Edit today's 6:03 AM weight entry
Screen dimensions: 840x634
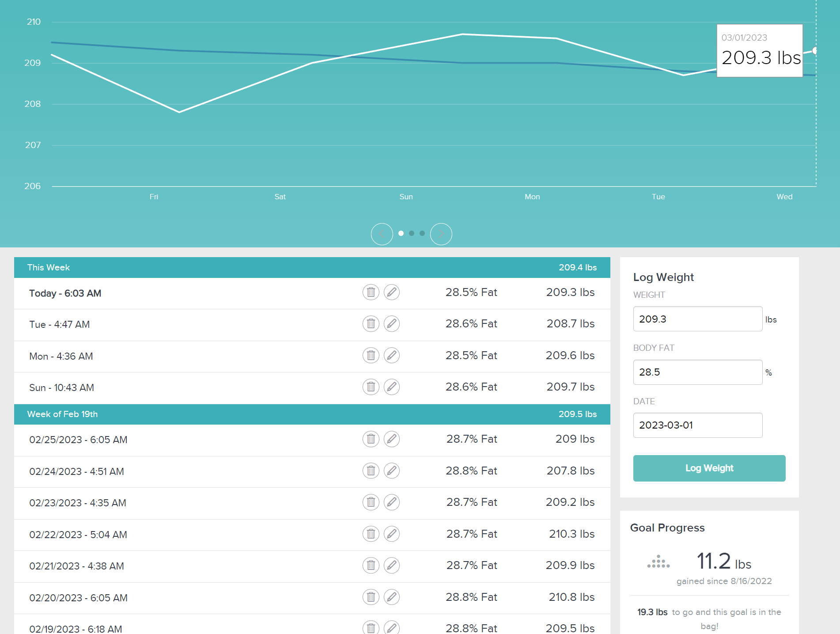(x=391, y=292)
